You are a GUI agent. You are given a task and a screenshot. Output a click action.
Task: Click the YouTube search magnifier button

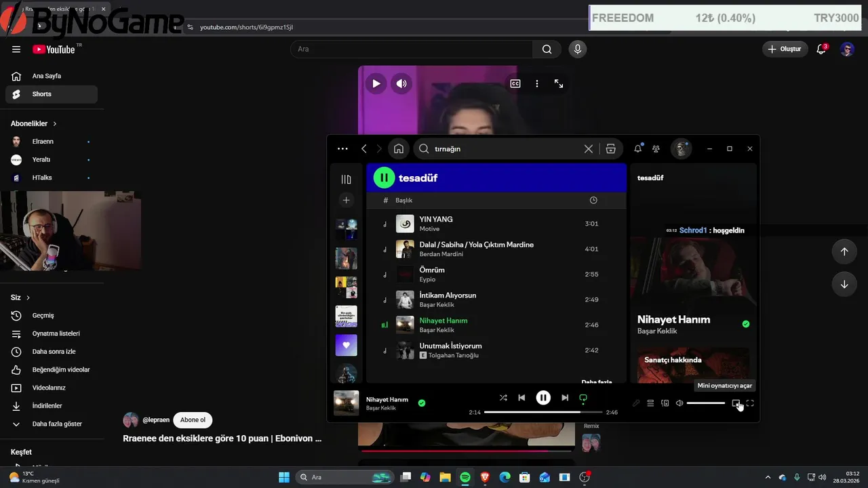click(547, 49)
